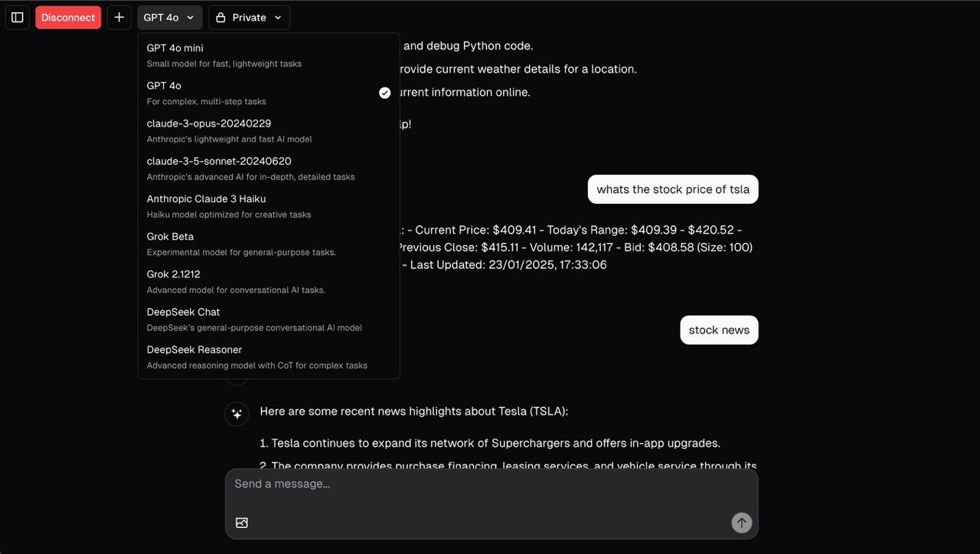Select claude-3-opus-20240229 model

(269, 131)
